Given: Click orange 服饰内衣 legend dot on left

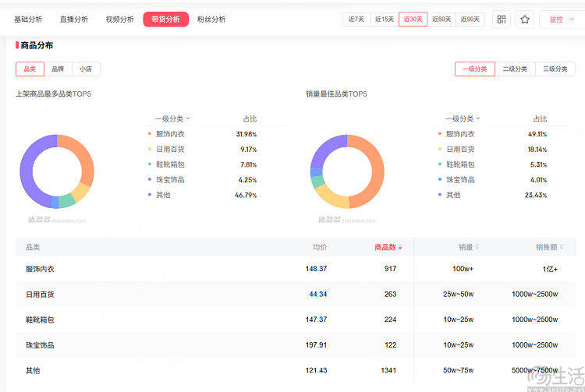Looking at the screenshot, I should click(149, 134).
